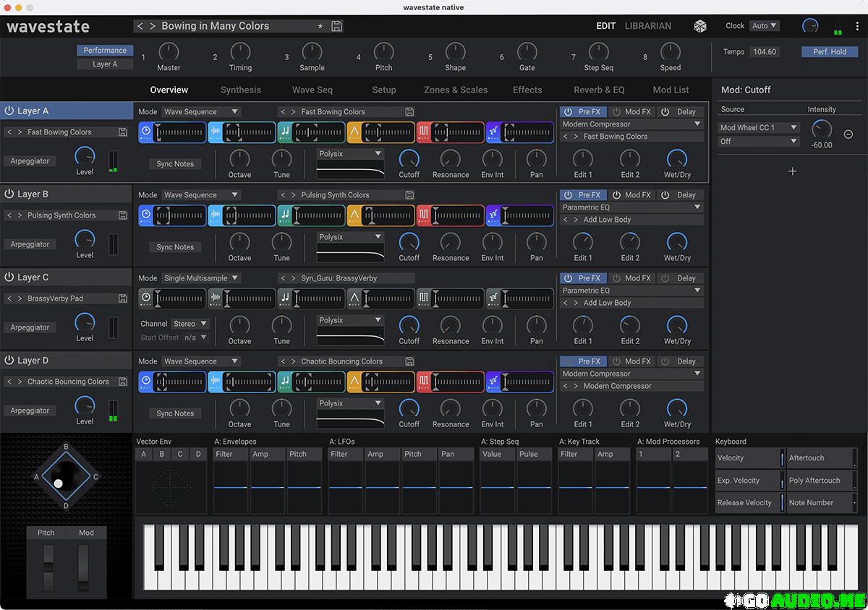Click the Tempo 104.60 field
The image size is (868, 610).
765,52
